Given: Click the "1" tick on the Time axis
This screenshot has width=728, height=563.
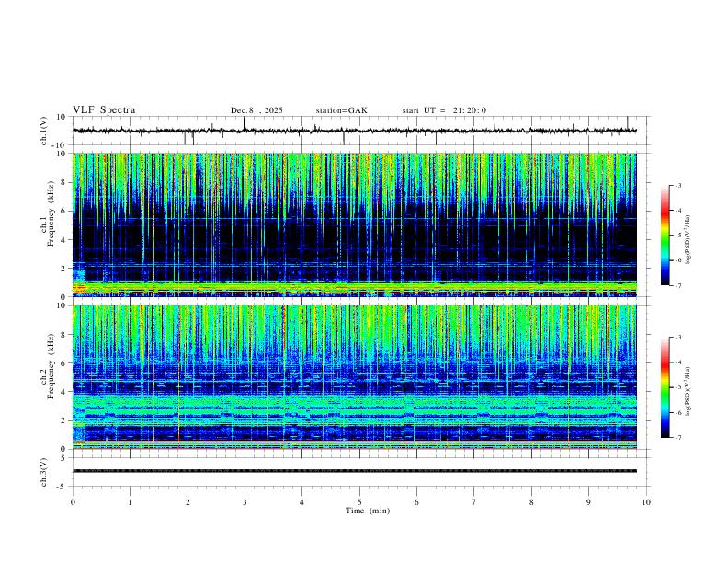Looking at the screenshot, I should tap(130, 502).
